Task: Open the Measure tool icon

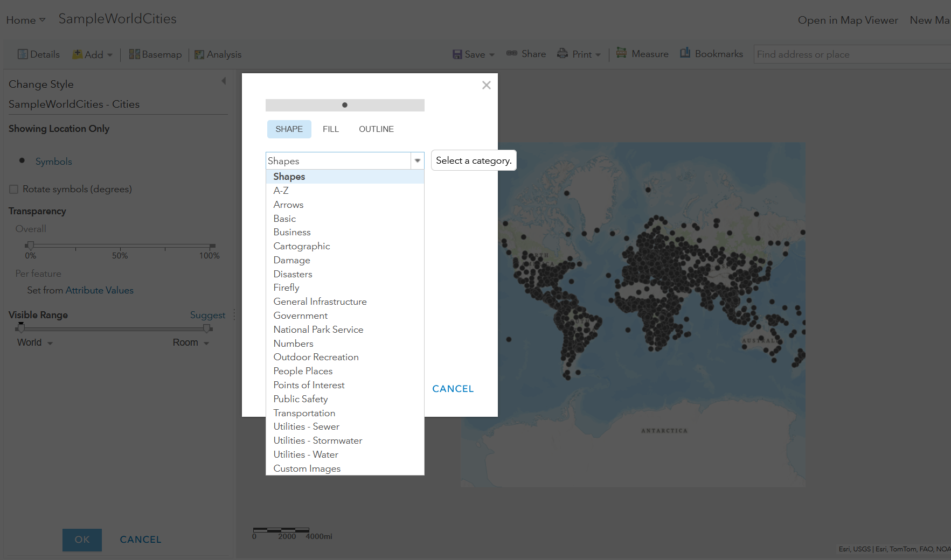Action: point(621,53)
